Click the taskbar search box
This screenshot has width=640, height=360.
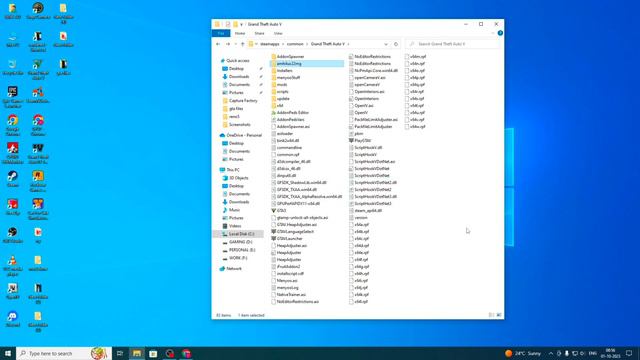click(x=64, y=353)
